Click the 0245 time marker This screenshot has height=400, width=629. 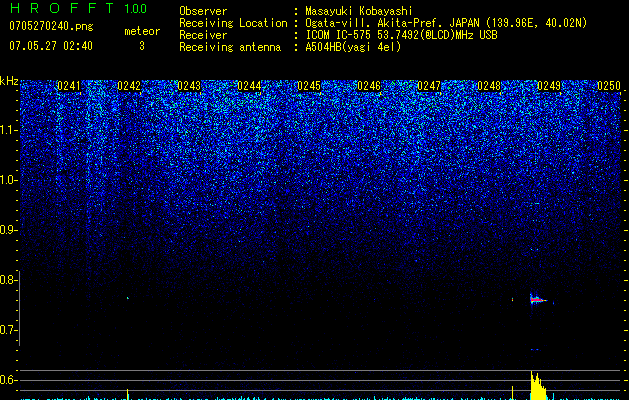(x=309, y=86)
